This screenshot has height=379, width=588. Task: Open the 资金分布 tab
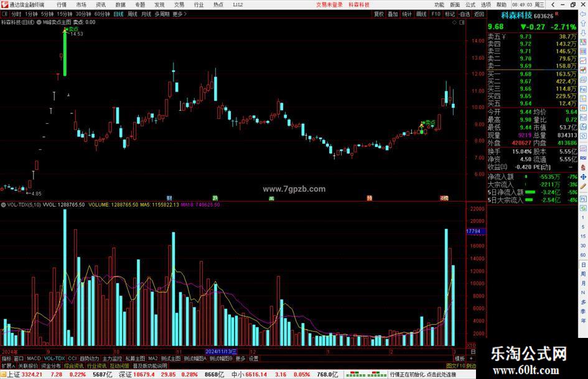point(51,366)
